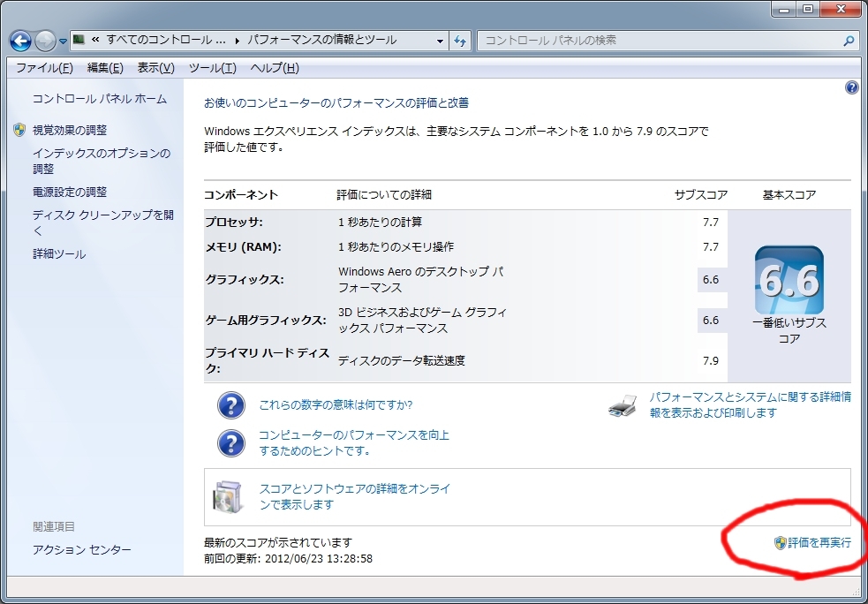Click the アクション センター related link
Screen dimensions: 868x604
coord(82,550)
